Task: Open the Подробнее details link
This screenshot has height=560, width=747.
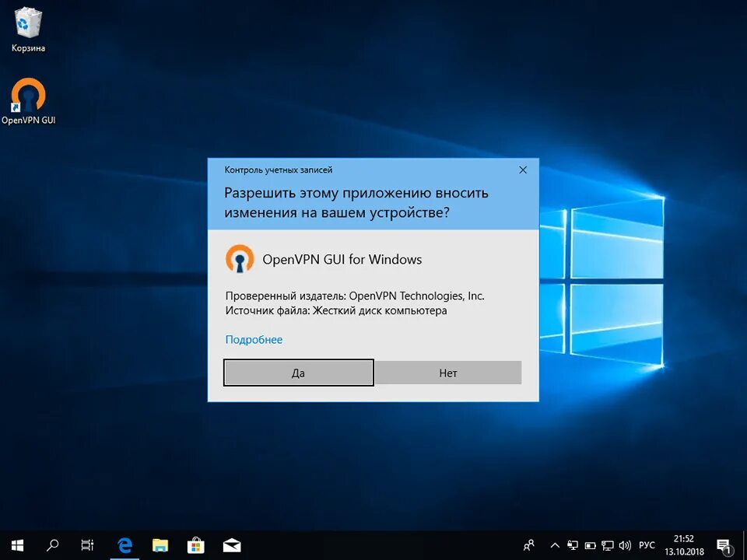Action: pos(254,340)
